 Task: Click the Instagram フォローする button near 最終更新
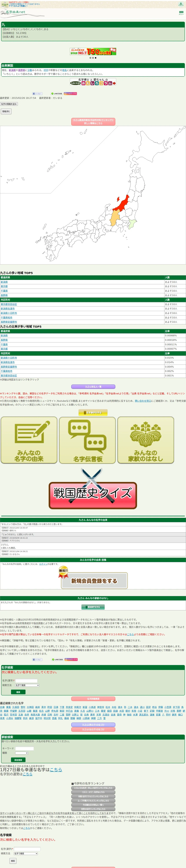pos(71,94)
